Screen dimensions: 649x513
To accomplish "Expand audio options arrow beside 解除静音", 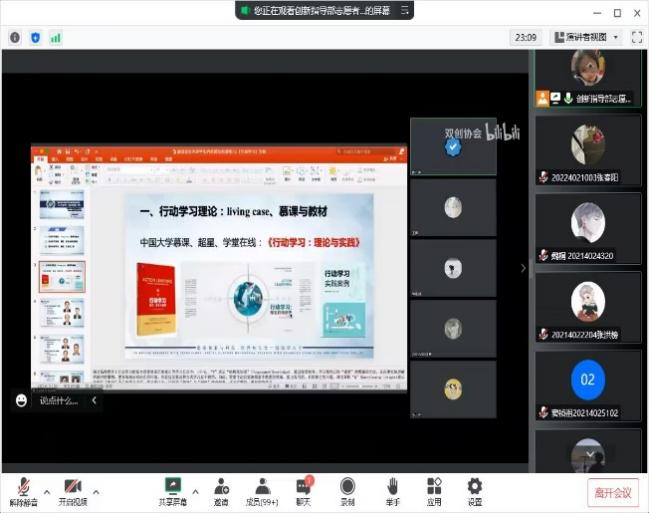I will click(47, 491).
